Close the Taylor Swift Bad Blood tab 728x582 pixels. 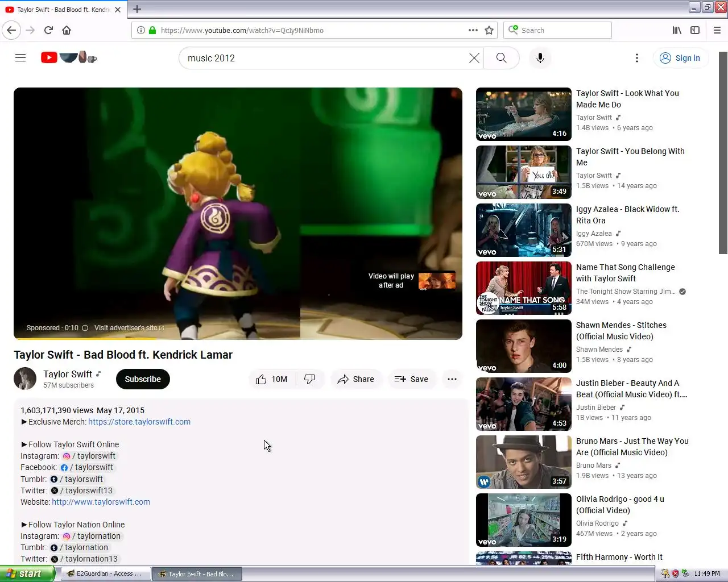coord(118,10)
